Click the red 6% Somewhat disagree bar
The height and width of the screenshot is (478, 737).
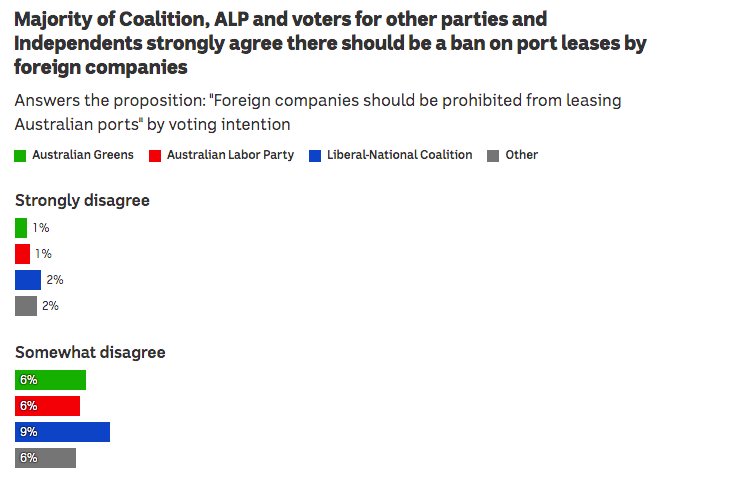pyautogui.click(x=47, y=406)
